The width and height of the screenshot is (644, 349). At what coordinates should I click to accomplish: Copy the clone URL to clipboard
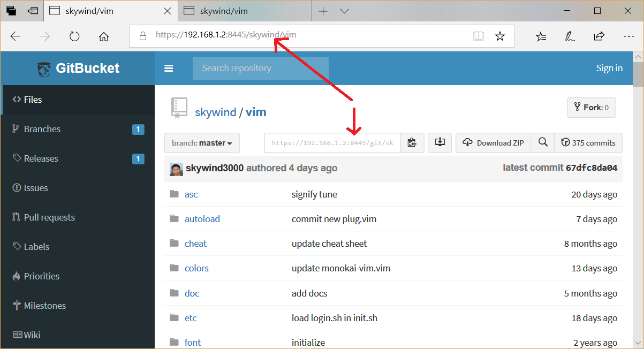click(412, 142)
